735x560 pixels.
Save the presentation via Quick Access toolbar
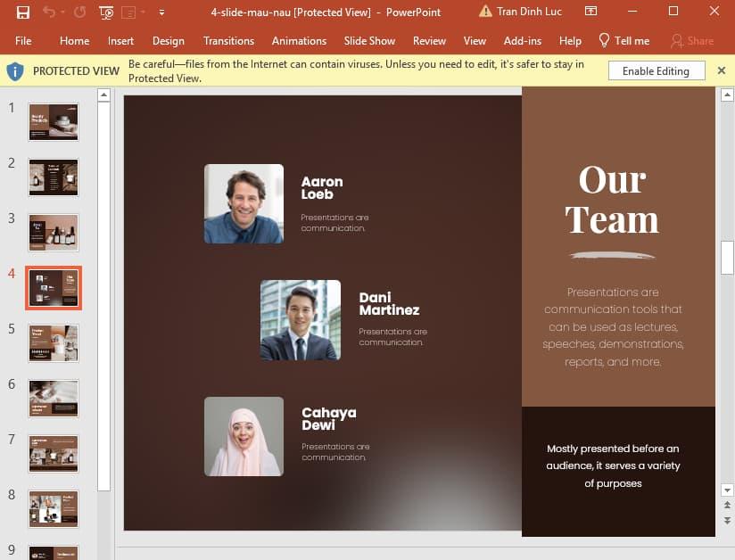(x=23, y=12)
